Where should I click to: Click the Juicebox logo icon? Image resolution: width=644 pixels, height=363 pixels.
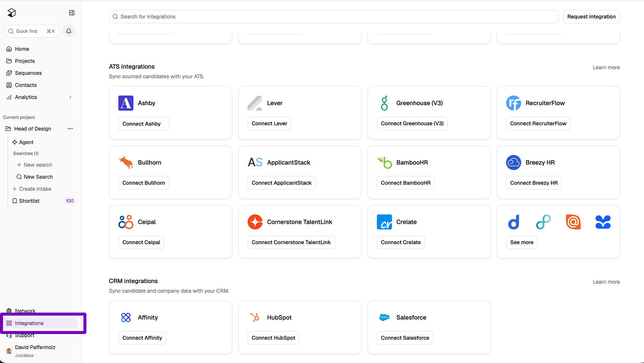click(x=12, y=13)
